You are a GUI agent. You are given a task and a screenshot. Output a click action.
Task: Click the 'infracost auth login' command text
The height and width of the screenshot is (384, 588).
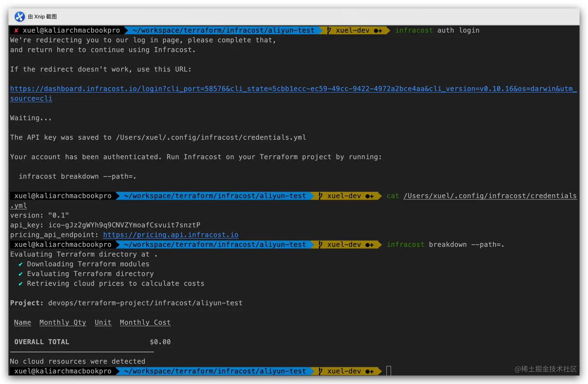[x=437, y=30]
